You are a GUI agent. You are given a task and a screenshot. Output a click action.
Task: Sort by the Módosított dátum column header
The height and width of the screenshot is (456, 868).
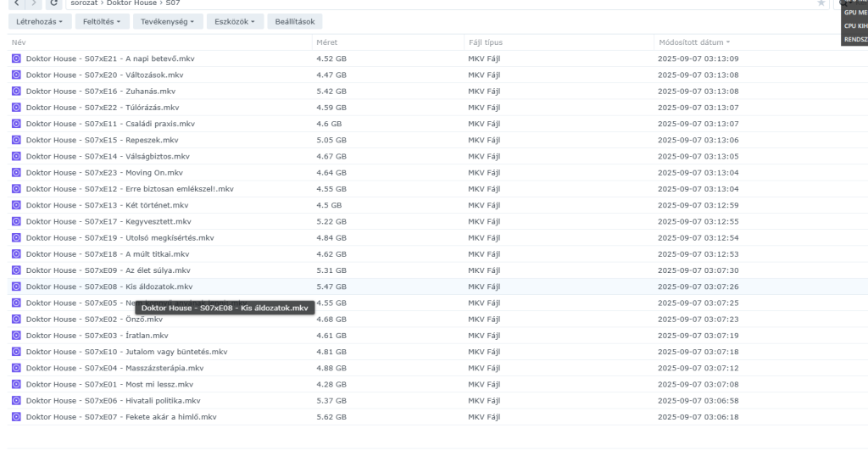[691, 42]
